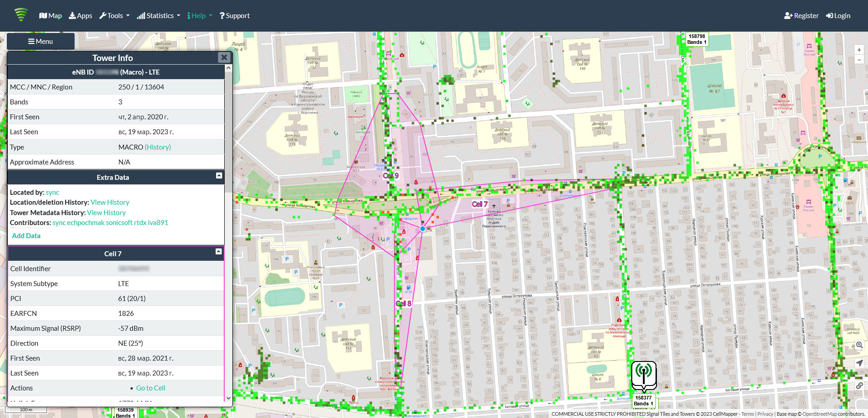The width and height of the screenshot is (868, 418).
Task: Click the share link icon on the map edge
Action: pyautogui.click(x=859, y=385)
